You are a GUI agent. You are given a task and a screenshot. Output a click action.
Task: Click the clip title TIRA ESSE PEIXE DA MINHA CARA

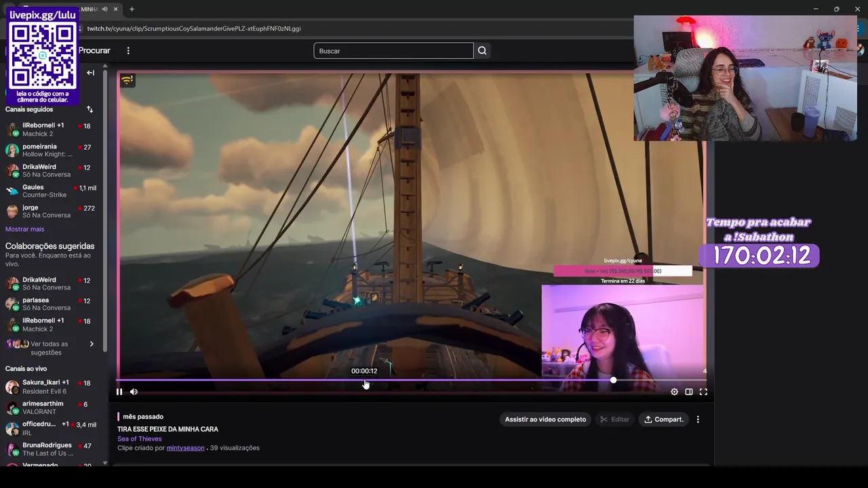(x=167, y=429)
